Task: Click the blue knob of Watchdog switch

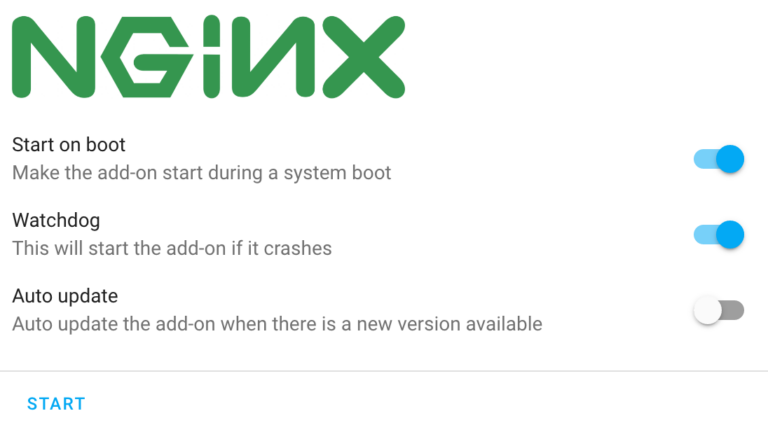Action: 730,235
